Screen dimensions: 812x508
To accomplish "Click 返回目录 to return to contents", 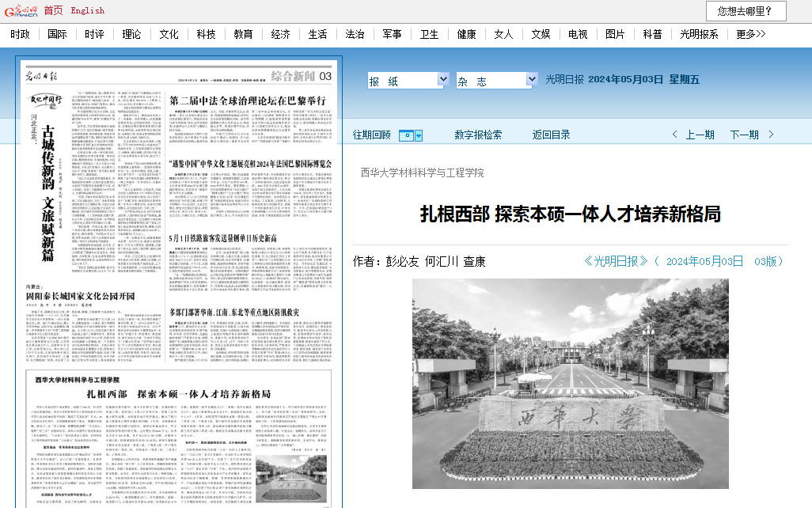I will 551,135.
